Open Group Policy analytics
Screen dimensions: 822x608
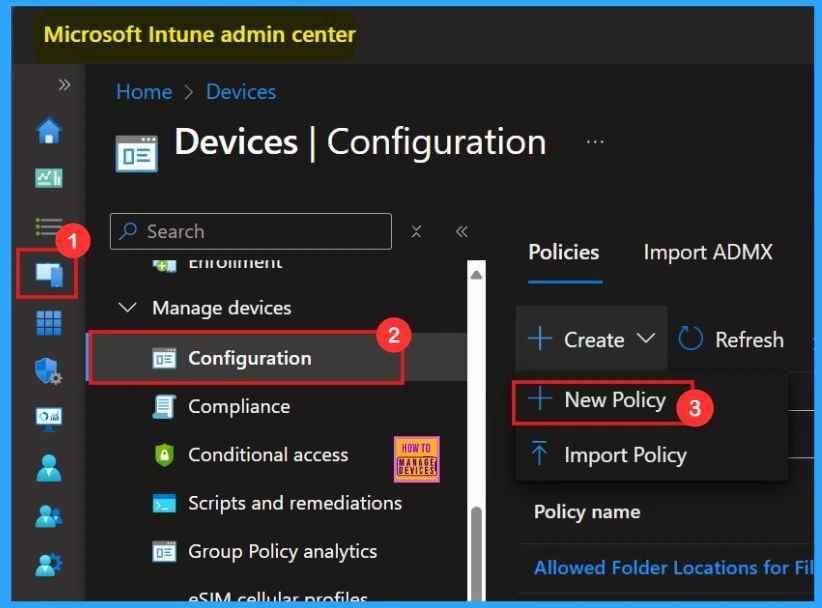coord(283,551)
